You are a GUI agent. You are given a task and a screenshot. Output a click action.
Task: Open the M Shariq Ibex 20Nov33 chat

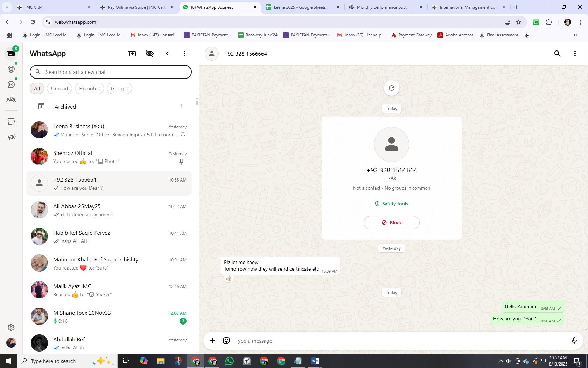(109, 316)
